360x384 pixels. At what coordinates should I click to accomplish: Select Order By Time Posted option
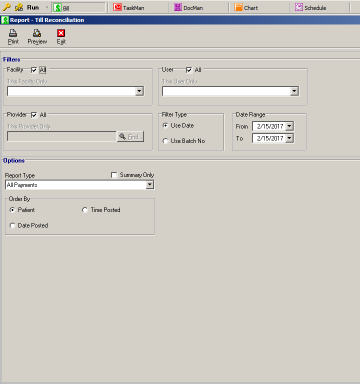pos(85,210)
